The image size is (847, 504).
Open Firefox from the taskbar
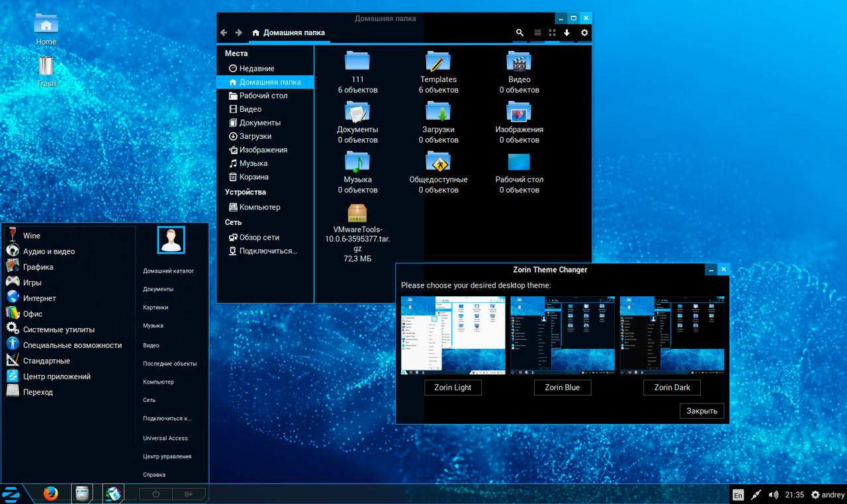[50, 493]
